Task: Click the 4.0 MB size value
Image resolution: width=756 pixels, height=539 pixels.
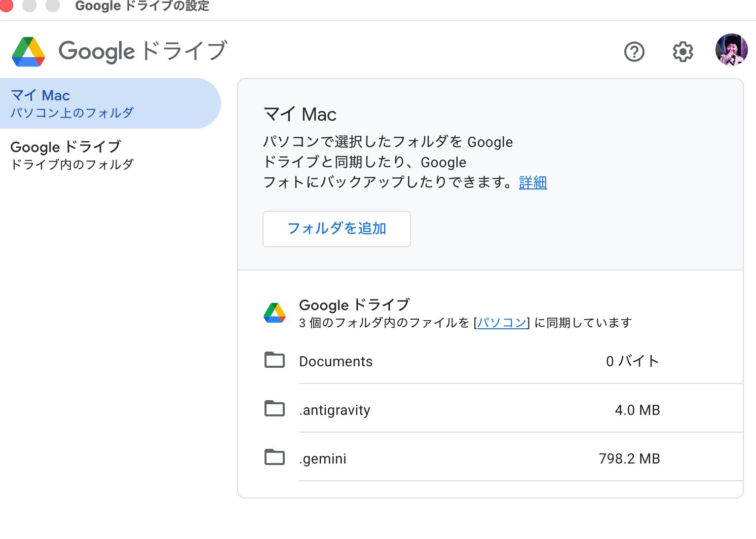Action: click(637, 410)
